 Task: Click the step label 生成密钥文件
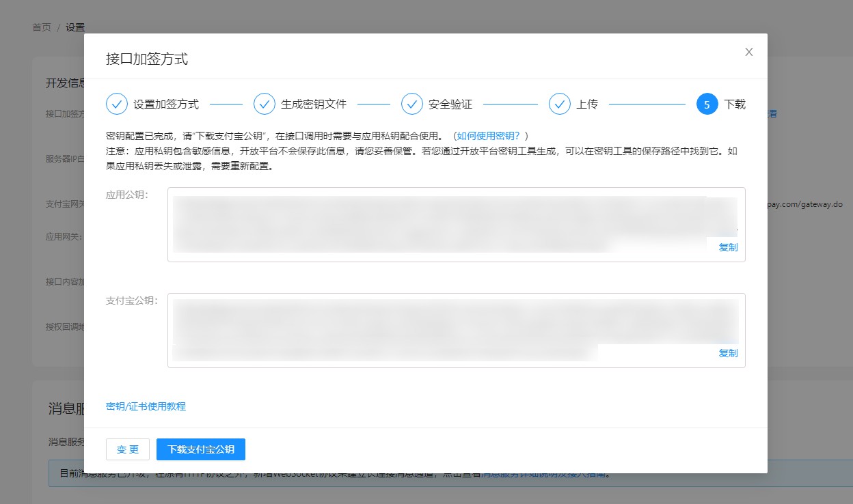pos(314,104)
